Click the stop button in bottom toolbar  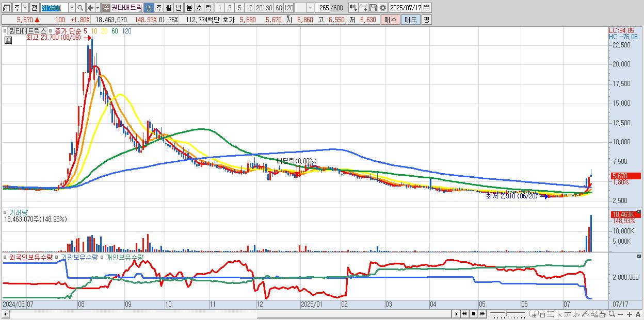pyautogui.click(x=473, y=314)
